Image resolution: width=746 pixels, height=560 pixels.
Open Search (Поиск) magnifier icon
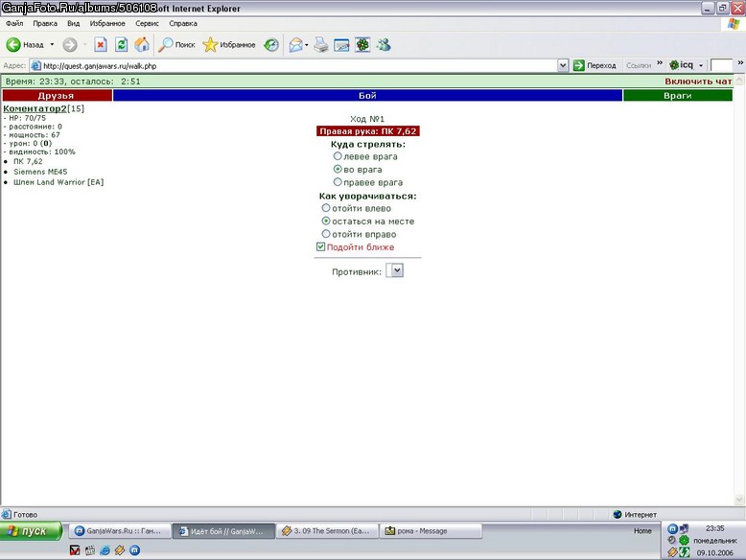point(165,45)
